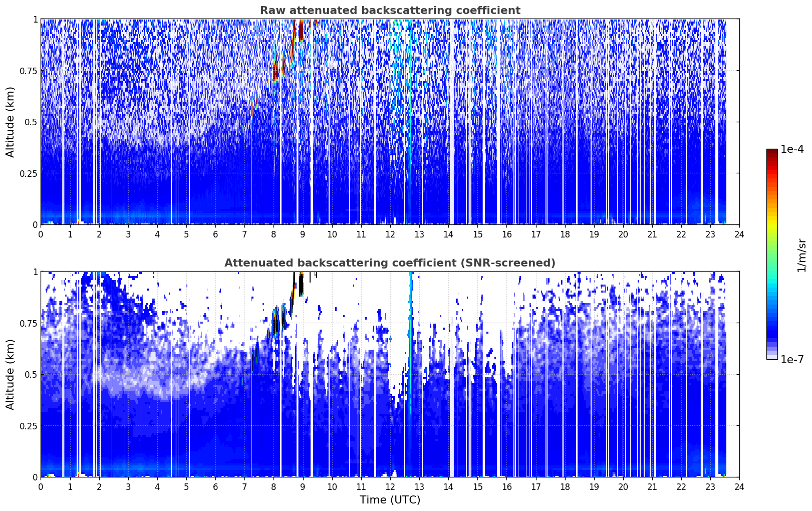812x511 pixels.
Task: Click the 12 hour tick on lower plot
Action: pos(390,486)
